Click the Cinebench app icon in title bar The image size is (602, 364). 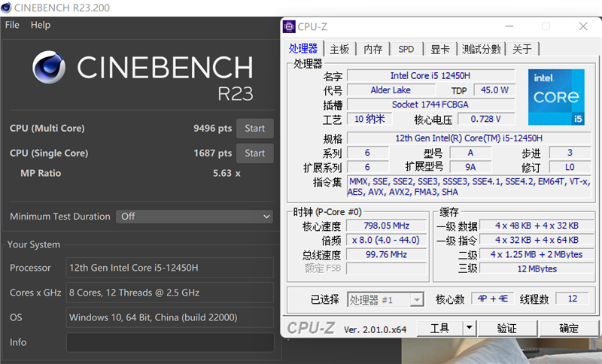coord(8,8)
